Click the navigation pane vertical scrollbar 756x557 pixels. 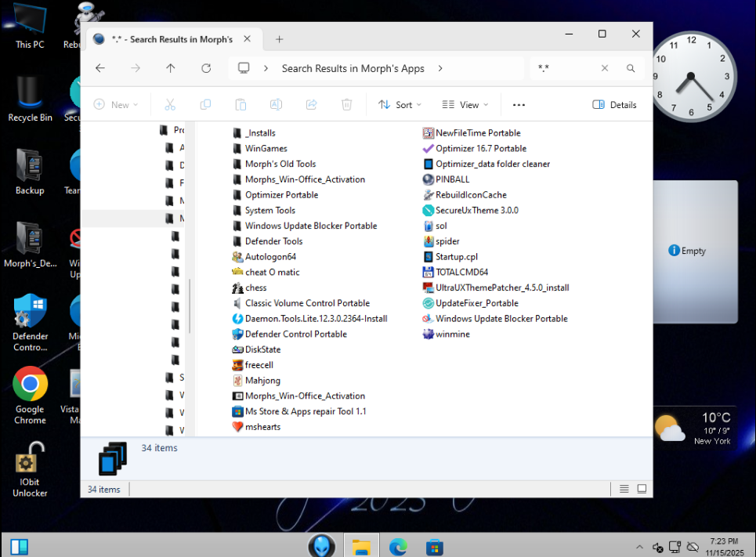[188, 306]
